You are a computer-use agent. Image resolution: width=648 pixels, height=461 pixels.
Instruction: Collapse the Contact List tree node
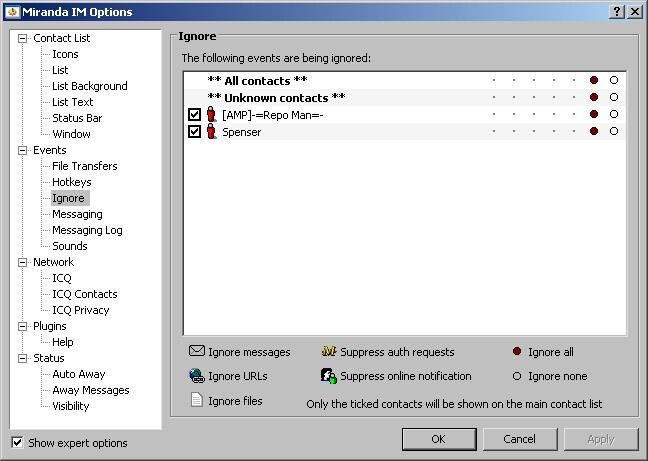[22, 38]
